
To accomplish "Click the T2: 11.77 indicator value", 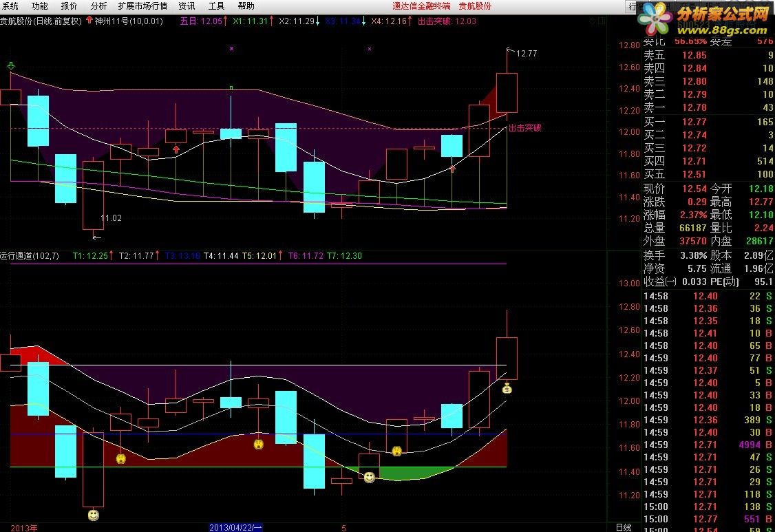I will 136,255.
